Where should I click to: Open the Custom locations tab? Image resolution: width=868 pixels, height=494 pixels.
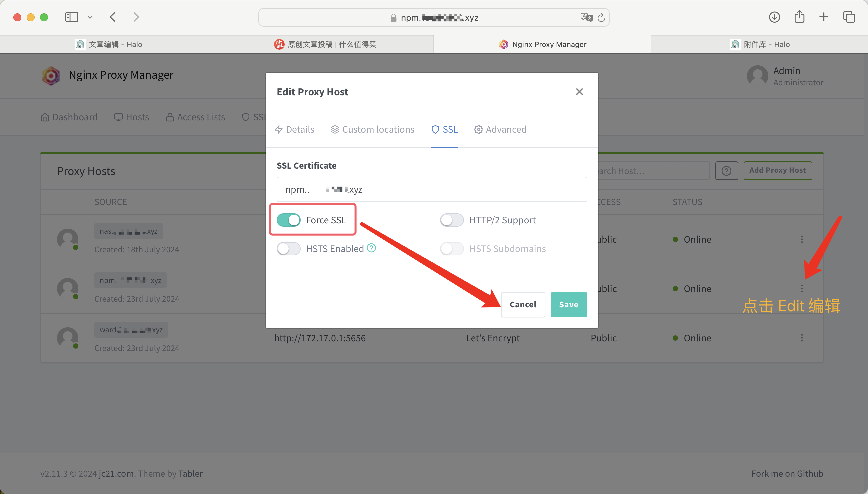[x=372, y=129]
